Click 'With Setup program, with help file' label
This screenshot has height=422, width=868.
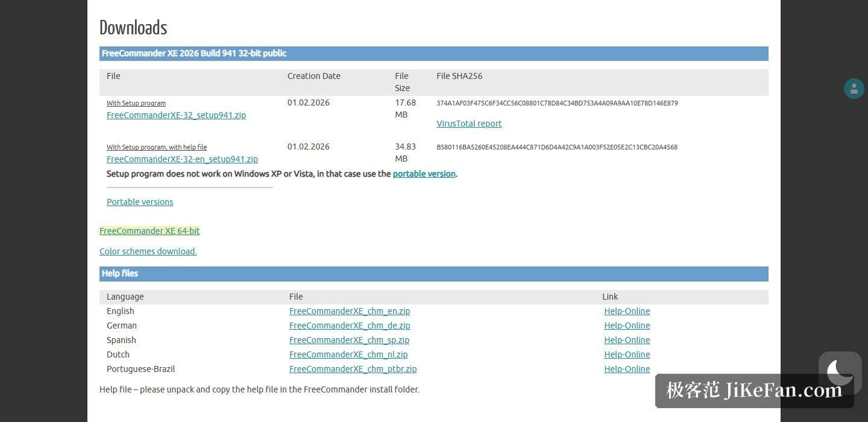pos(157,147)
